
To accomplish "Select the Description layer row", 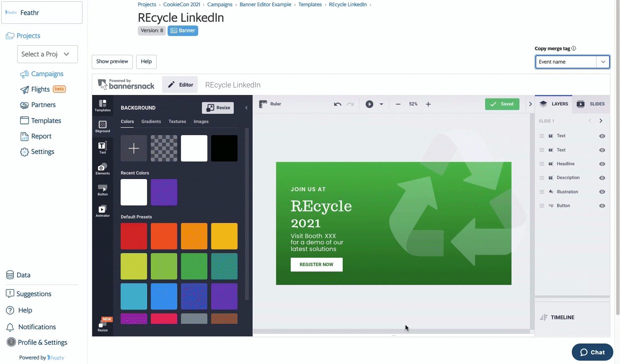I will [572, 178].
